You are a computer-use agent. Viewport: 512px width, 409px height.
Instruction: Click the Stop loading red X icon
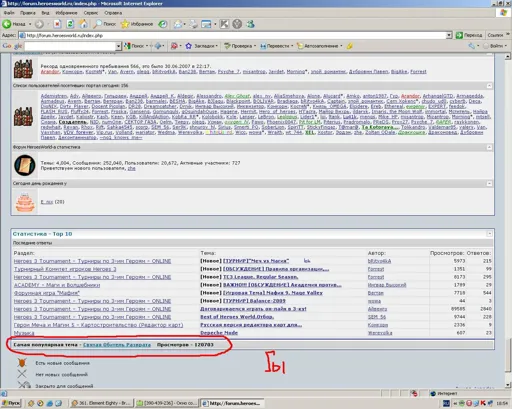tap(57, 24)
